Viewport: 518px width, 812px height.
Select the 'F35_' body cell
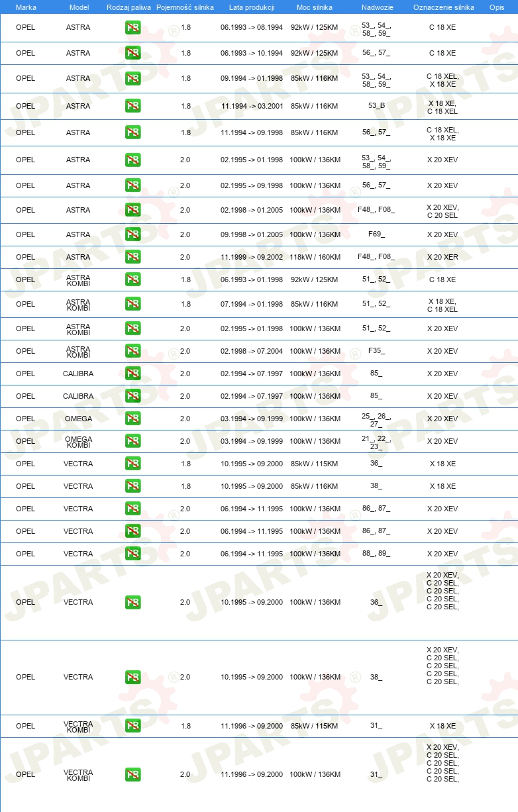[x=376, y=351]
